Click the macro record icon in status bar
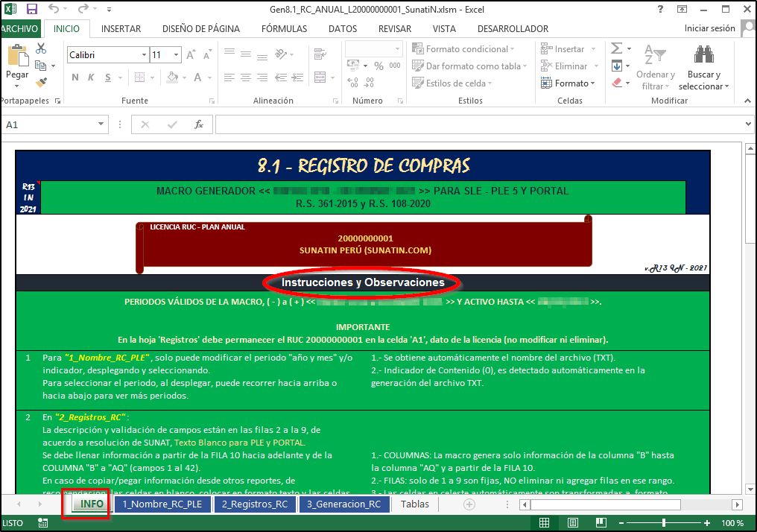Viewport: 757px width, 532px height. 43,523
